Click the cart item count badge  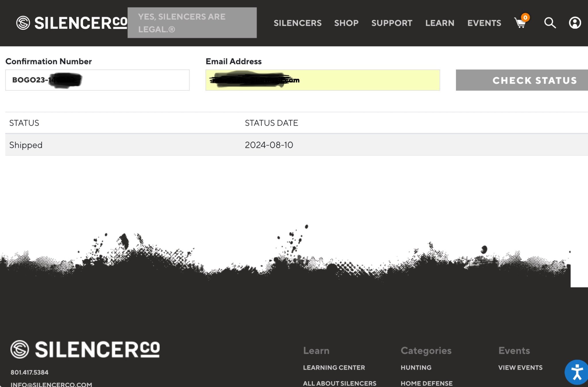coord(525,18)
